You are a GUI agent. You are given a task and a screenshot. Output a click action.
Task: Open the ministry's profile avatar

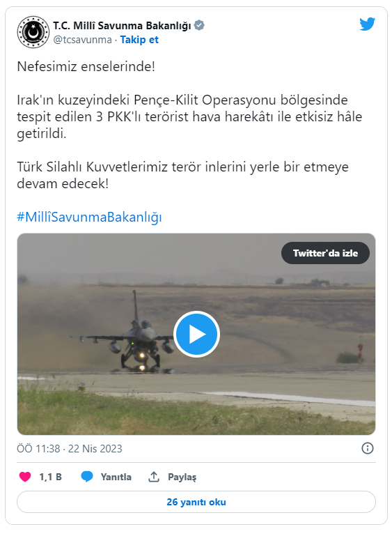33,32
